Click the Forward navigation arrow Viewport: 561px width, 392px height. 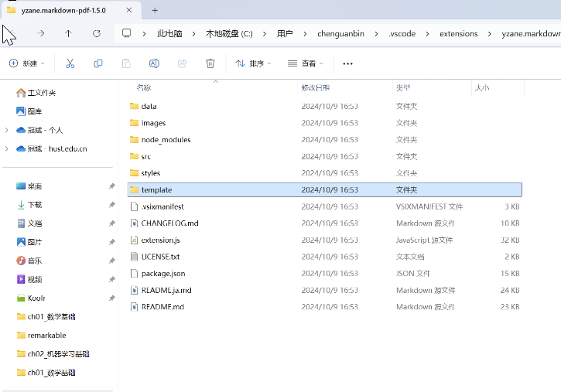(x=41, y=33)
